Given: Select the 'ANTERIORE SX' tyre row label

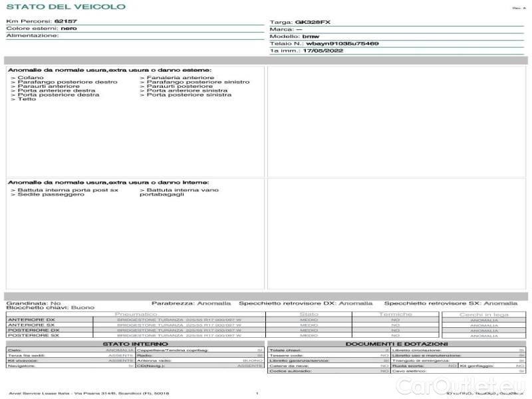Looking at the screenshot, I should 31,325.
